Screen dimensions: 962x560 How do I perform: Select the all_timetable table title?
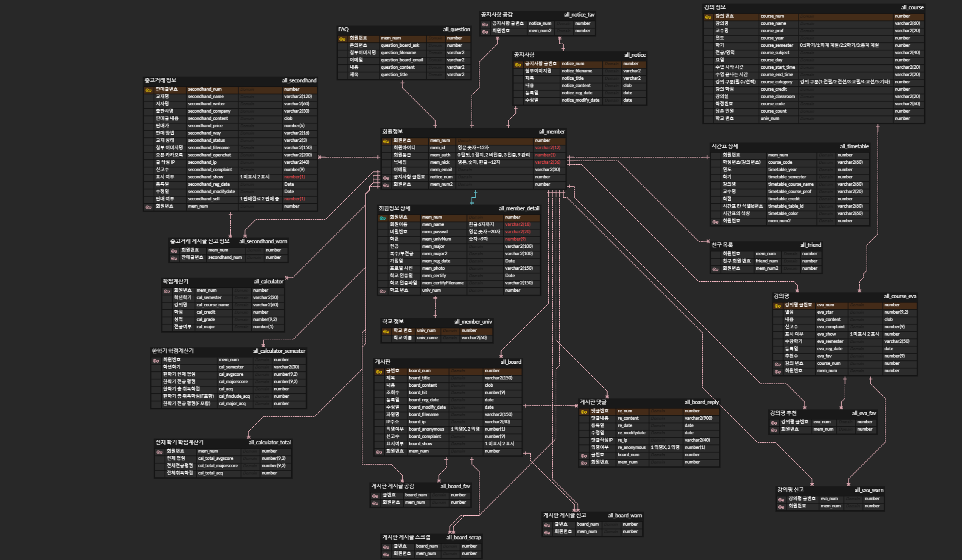click(x=854, y=146)
